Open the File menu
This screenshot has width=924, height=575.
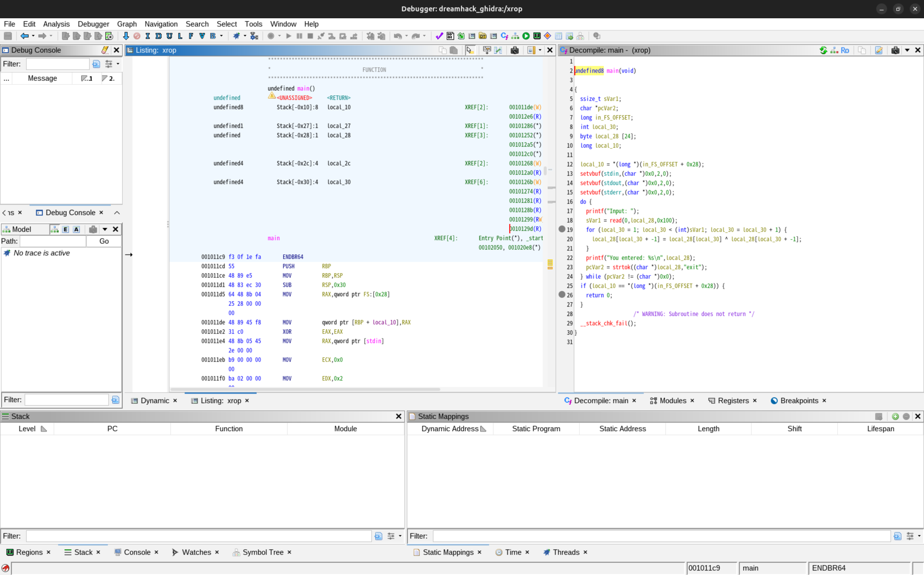pyautogui.click(x=10, y=24)
